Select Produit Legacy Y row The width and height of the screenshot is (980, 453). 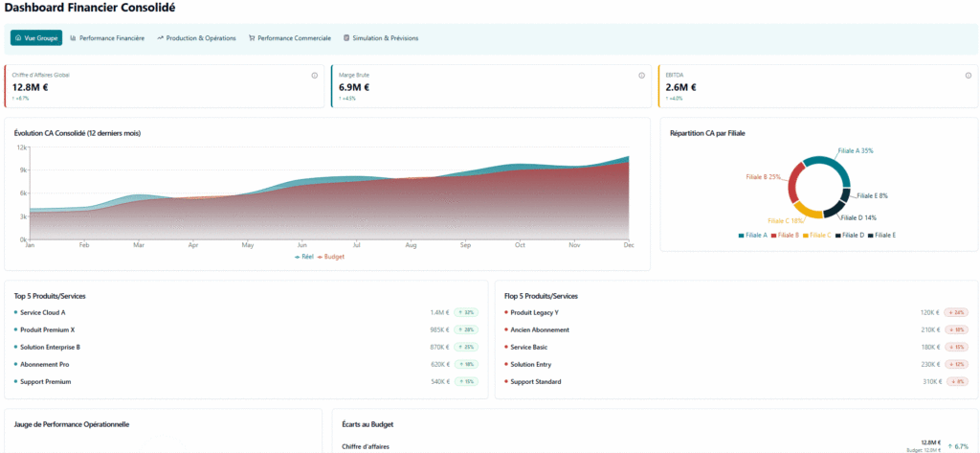[736, 312]
